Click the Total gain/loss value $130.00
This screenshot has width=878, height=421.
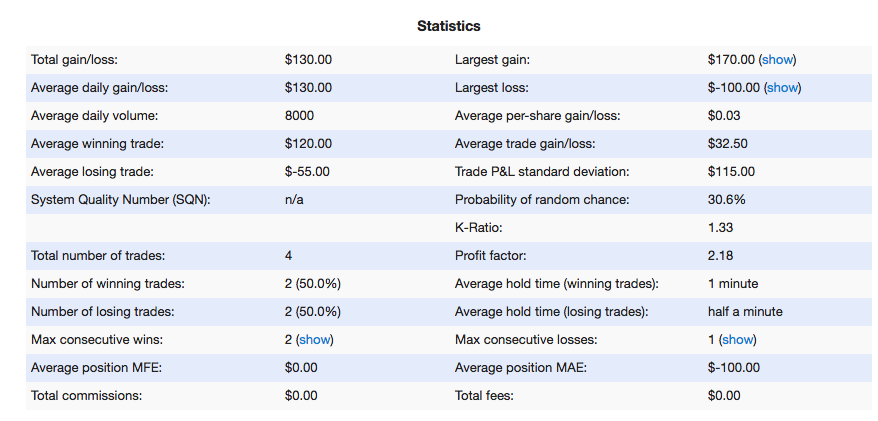[x=308, y=60]
